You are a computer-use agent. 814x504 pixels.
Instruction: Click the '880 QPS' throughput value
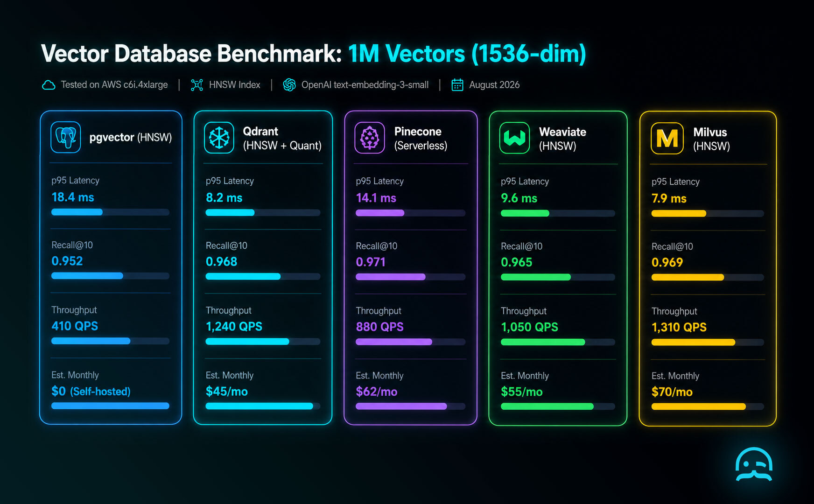(379, 327)
